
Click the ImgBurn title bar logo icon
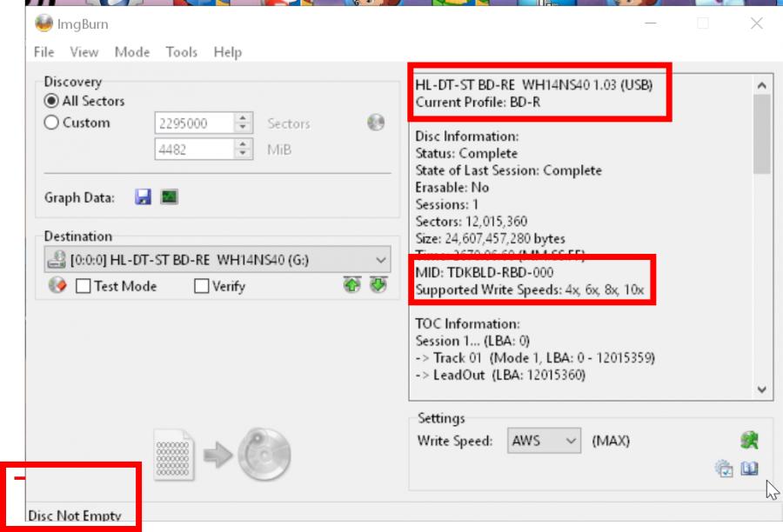[x=44, y=23]
